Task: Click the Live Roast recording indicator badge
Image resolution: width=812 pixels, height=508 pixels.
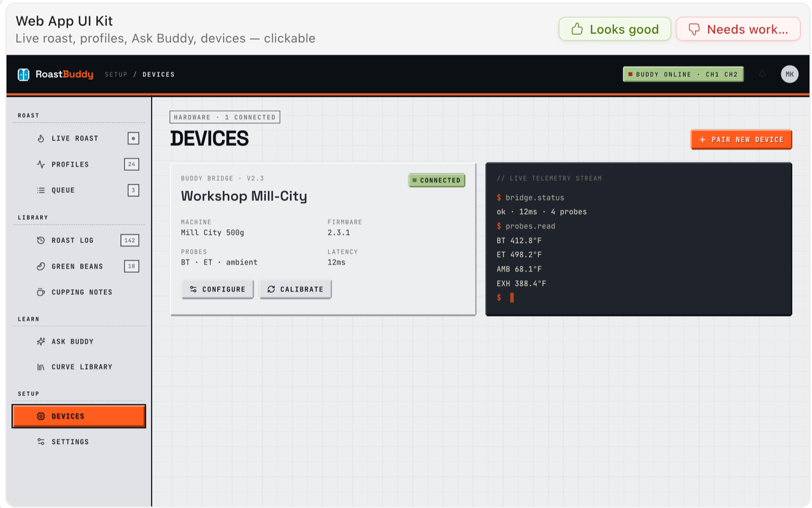Action: tap(133, 138)
